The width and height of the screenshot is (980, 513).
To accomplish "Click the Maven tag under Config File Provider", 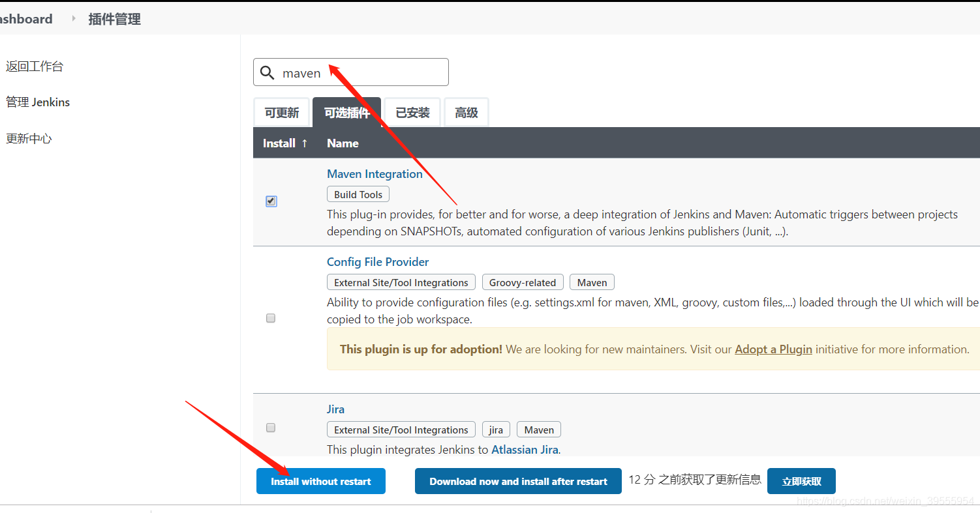I will click(x=592, y=282).
